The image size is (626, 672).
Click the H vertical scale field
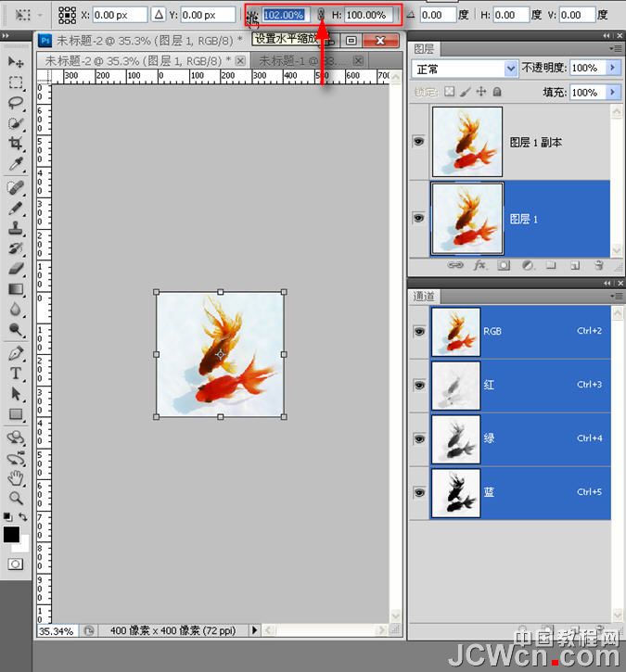tap(368, 15)
